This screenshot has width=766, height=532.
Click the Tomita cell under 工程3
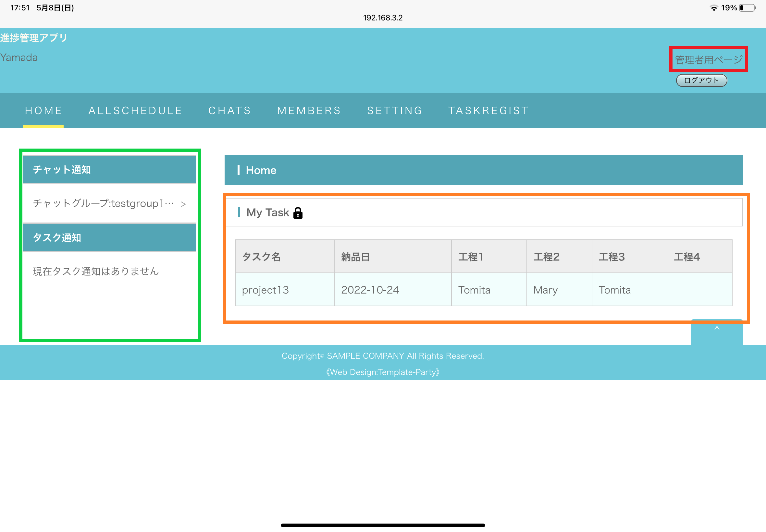click(x=629, y=290)
